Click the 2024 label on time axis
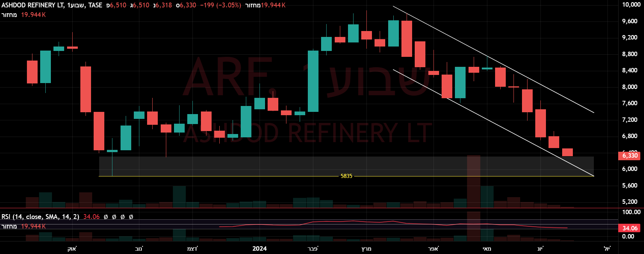Image resolution: width=644 pixels, height=254 pixels. [x=260, y=248]
